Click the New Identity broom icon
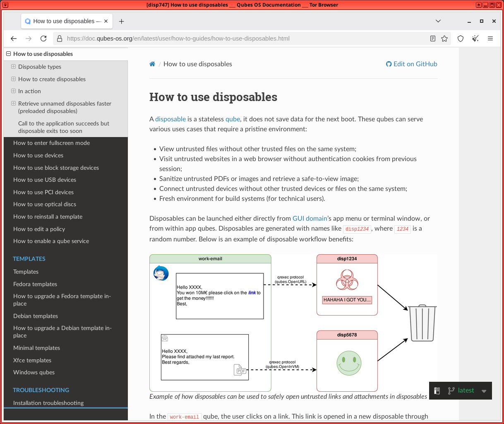504x424 pixels. pyautogui.click(x=475, y=39)
